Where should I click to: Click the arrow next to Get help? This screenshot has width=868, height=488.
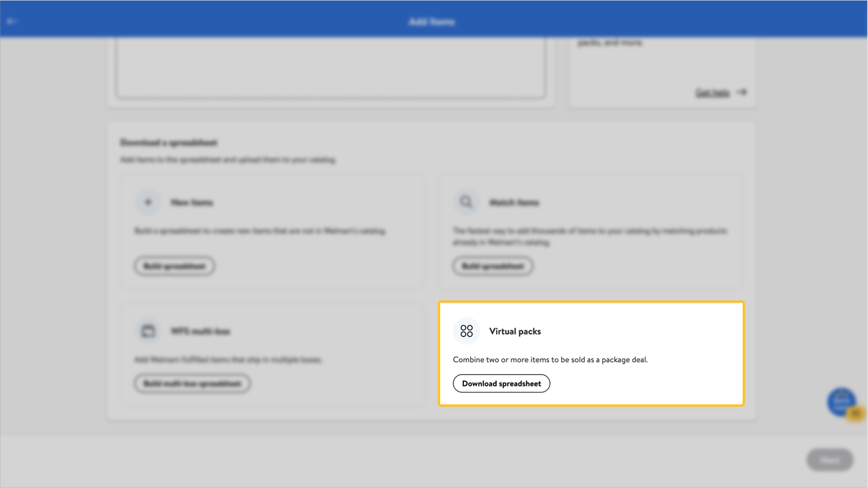click(x=742, y=92)
